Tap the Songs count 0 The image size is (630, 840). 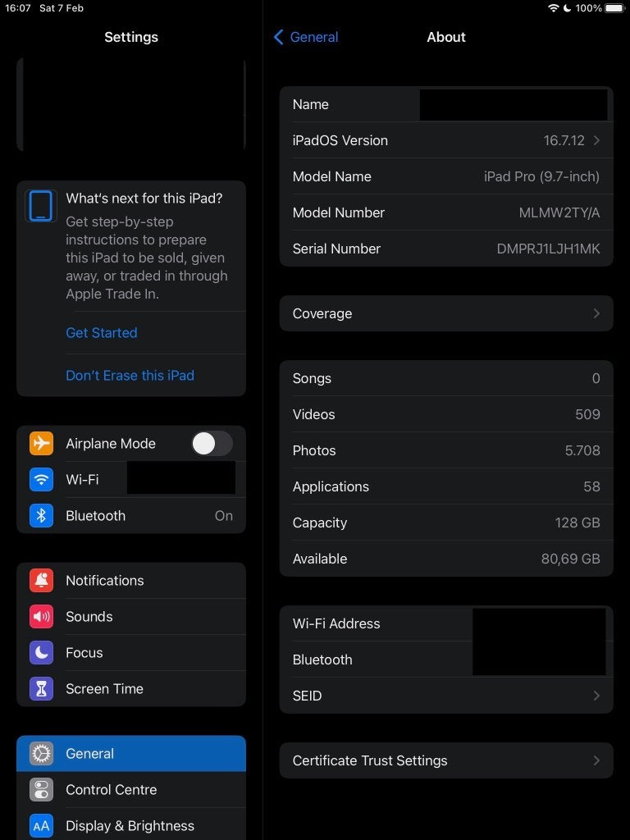(x=596, y=378)
